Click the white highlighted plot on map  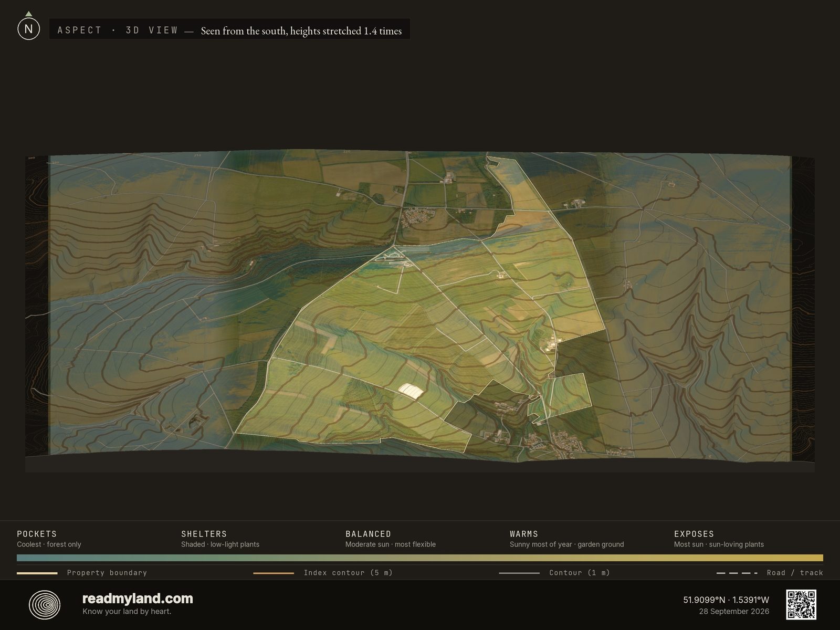(x=411, y=391)
